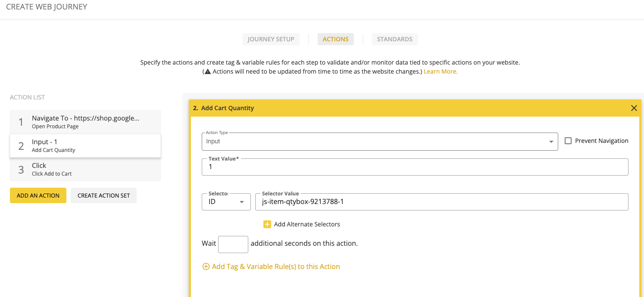Click the circled plus icon for tag rules
Viewport: 644px width, 297px height.
click(x=206, y=267)
